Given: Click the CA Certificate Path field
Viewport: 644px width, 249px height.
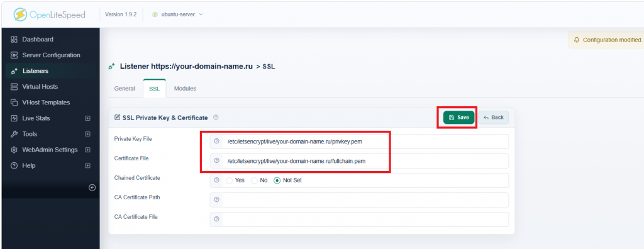Looking at the screenshot, I should pyautogui.click(x=365, y=200).
